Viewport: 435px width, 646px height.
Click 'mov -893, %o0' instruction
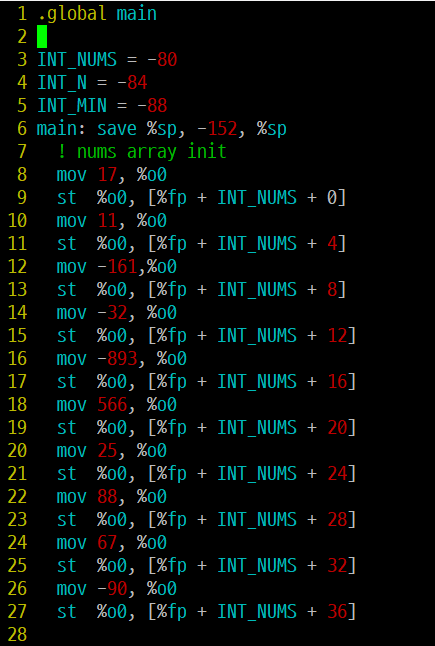coord(122,359)
